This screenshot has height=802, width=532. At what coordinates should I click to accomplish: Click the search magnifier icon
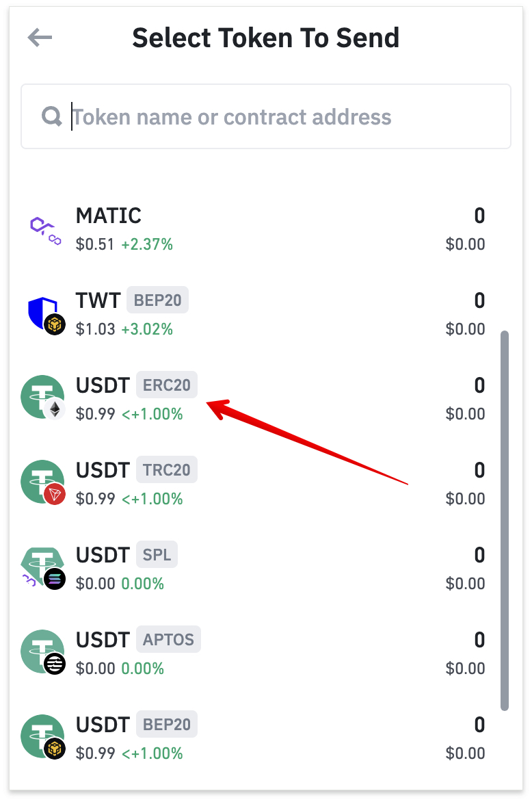51,116
